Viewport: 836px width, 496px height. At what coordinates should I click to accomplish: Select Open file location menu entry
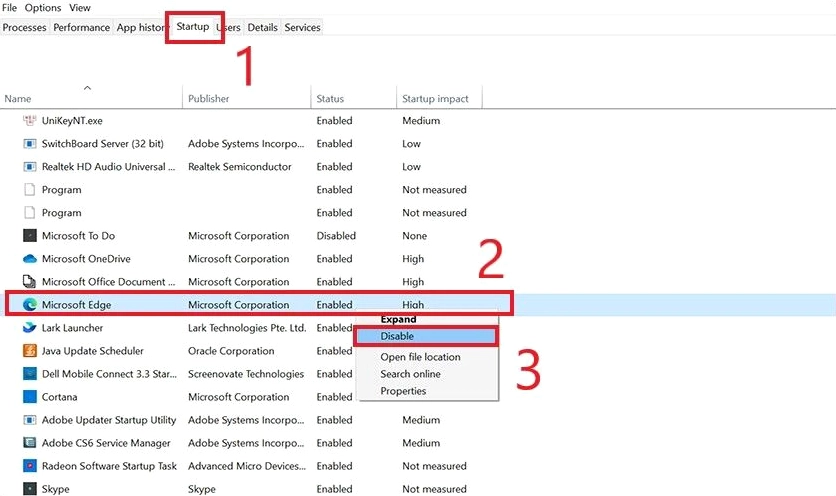point(420,357)
